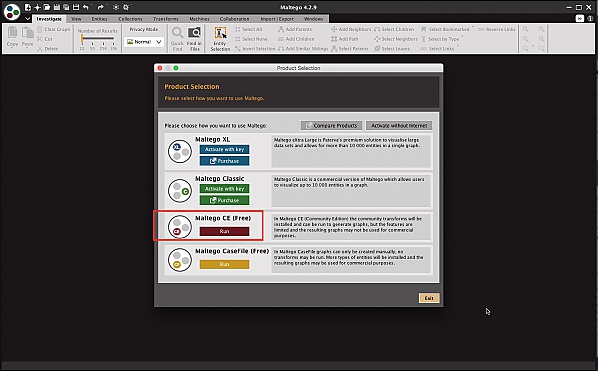The height and width of the screenshot is (371, 598).
Task: Click Add Neighbors in ribbon
Action: [x=351, y=29]
